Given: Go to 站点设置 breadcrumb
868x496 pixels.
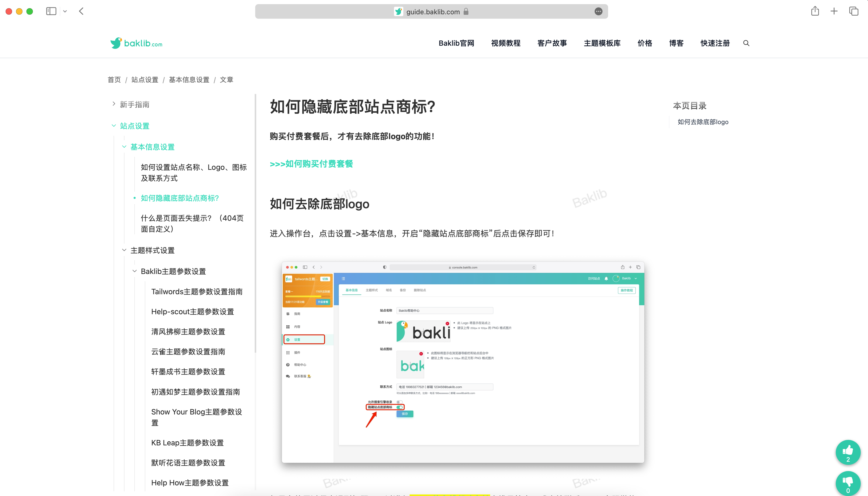Looking at the screenshot, I should click(145, 80).
